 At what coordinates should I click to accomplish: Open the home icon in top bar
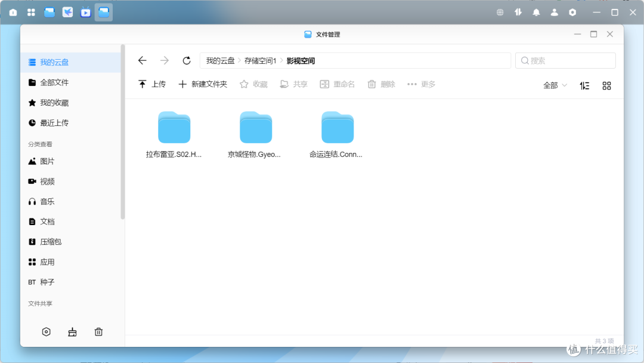click(13, 13)
